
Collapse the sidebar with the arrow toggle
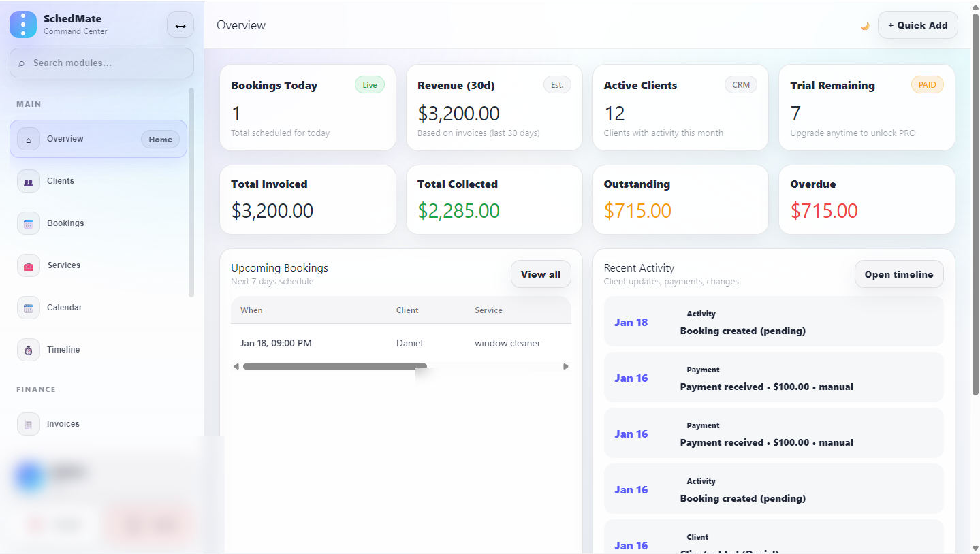pyautogui.click(x=180, y=25)
